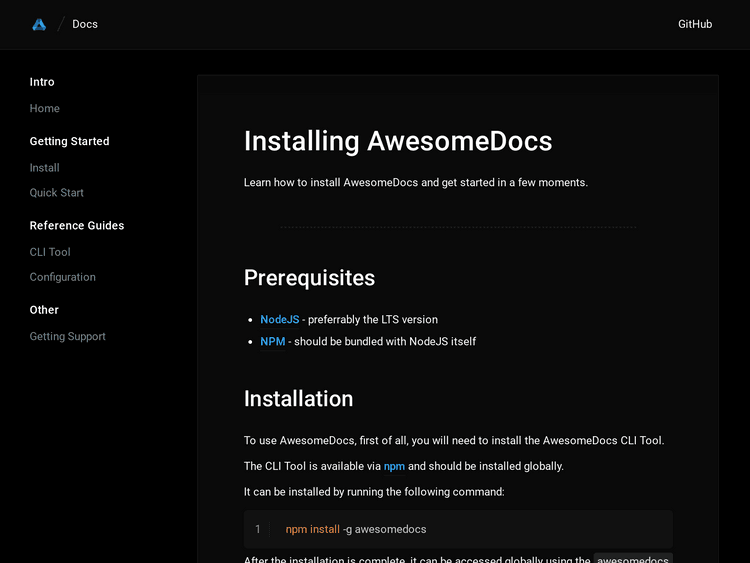
Task: Click sentence starting 'To use AwesomeDocs, first of all'
Action: click(x=454, y=441)
